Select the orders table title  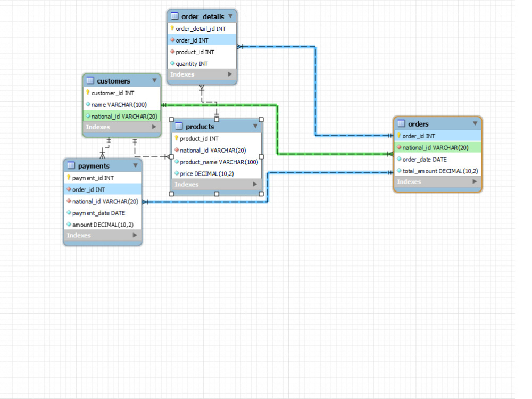(x=418, y=124)
